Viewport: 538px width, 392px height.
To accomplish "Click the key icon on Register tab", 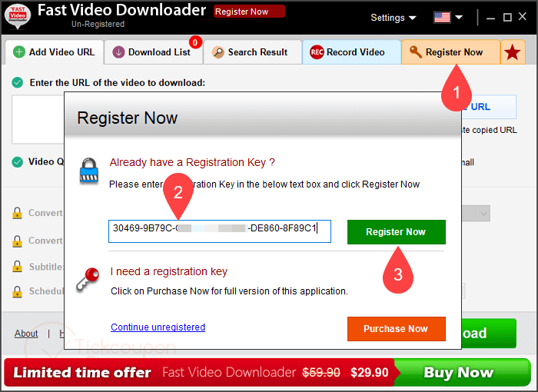I will [x=416, y=52].
